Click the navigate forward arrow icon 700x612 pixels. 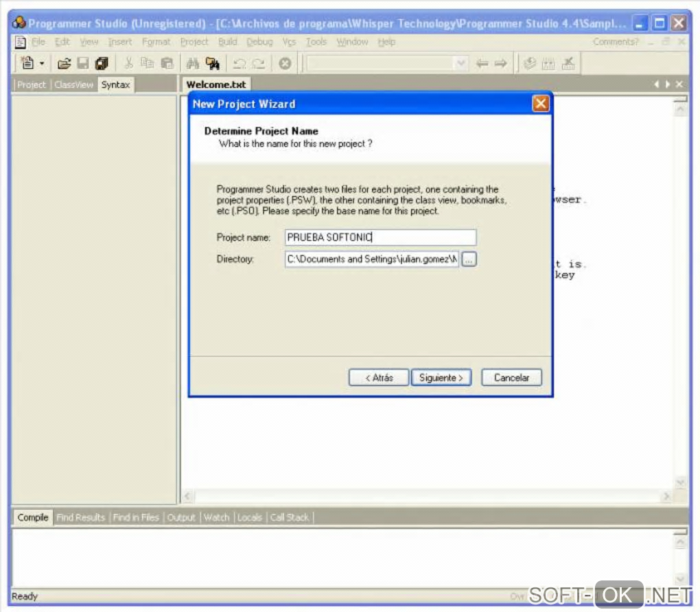click(x=501, y=63)
